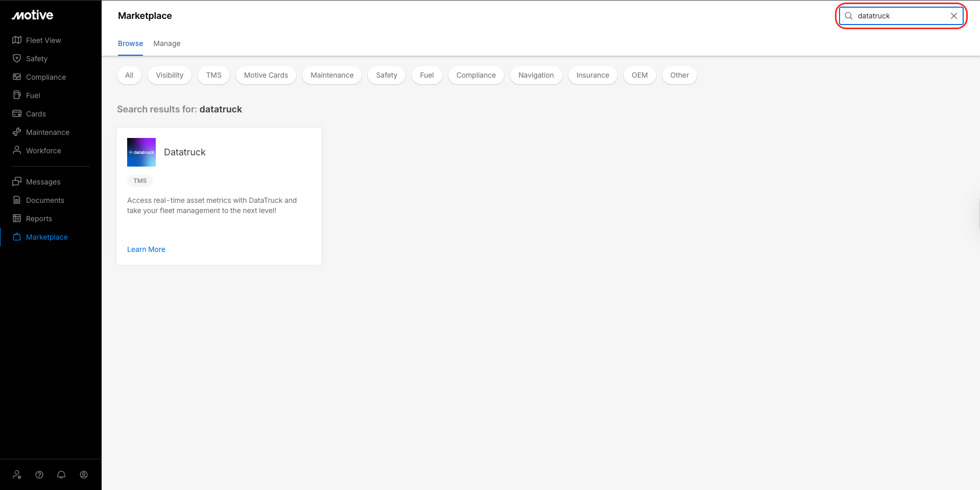The height and width of the screenshot is (490, 980).
Task: Filter by the Navigation chip
Action: point(536,75)
